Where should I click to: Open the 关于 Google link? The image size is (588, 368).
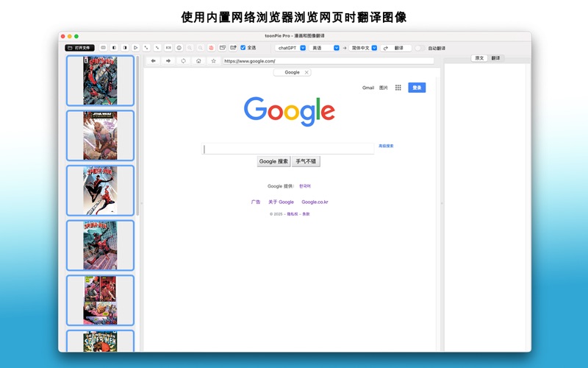click(281, 202)
